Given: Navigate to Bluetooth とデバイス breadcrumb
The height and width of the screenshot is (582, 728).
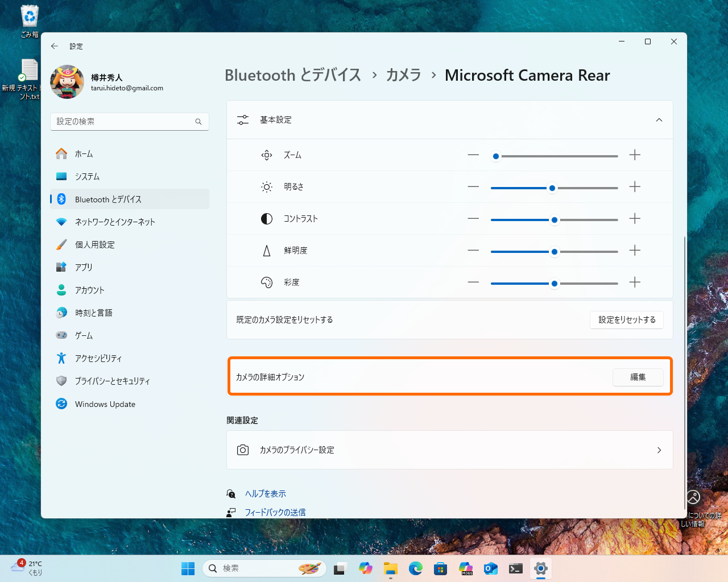Looking at the screenshot, I should coord(293,76).
